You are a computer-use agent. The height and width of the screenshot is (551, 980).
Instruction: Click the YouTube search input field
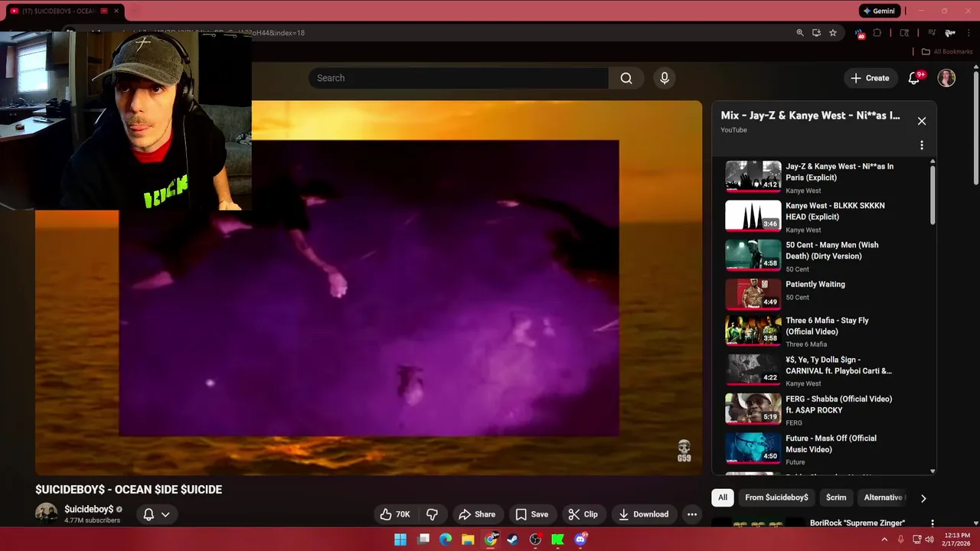(459, 78)
